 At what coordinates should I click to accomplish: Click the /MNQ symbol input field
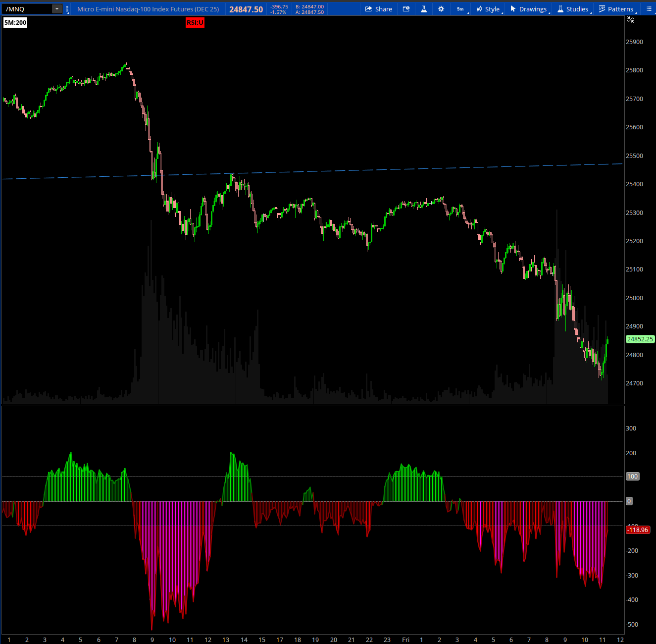coord(27,9)
